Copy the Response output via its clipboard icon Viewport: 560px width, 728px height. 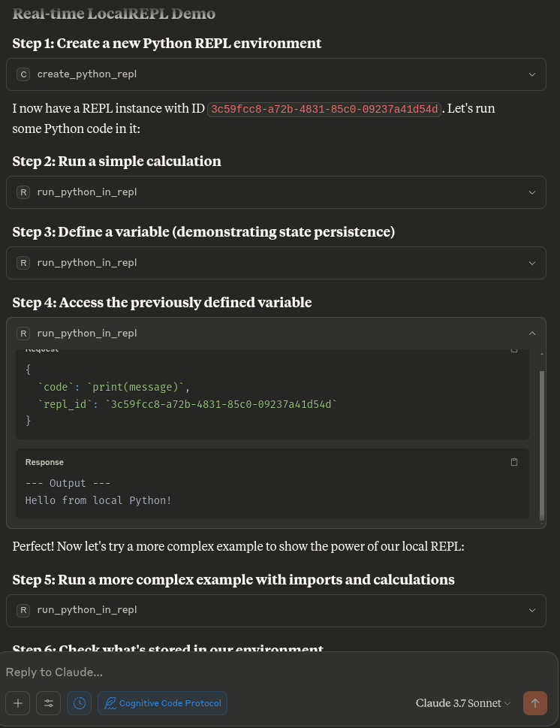(513, 461)
